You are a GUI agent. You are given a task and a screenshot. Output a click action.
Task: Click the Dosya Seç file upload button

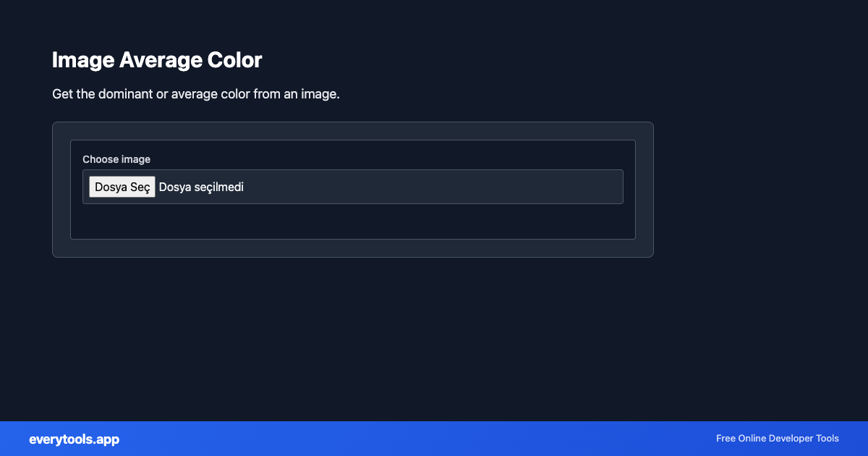(x=122, y=186)
